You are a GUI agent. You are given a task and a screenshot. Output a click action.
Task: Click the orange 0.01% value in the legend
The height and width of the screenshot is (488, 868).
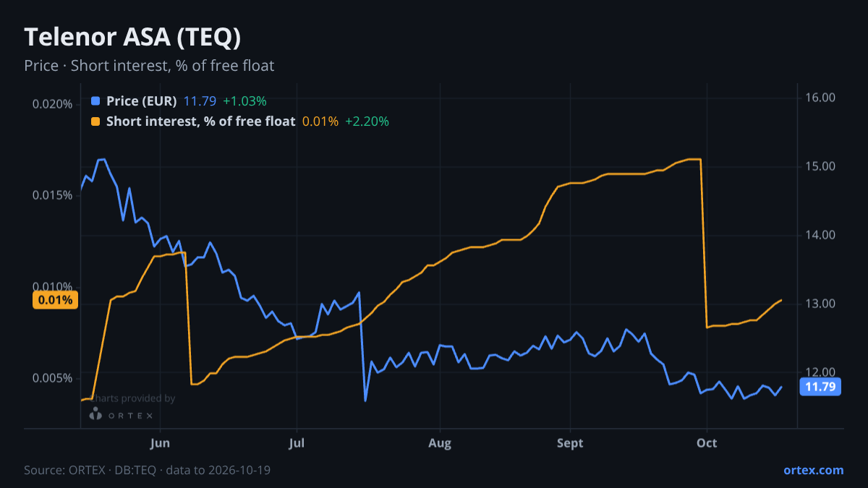click(320, 121)
